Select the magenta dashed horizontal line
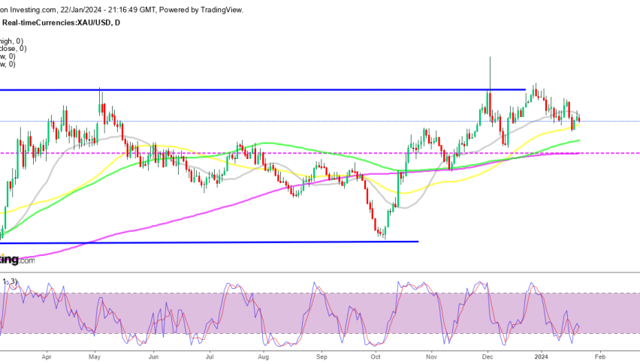 click(x=320, y=153)
